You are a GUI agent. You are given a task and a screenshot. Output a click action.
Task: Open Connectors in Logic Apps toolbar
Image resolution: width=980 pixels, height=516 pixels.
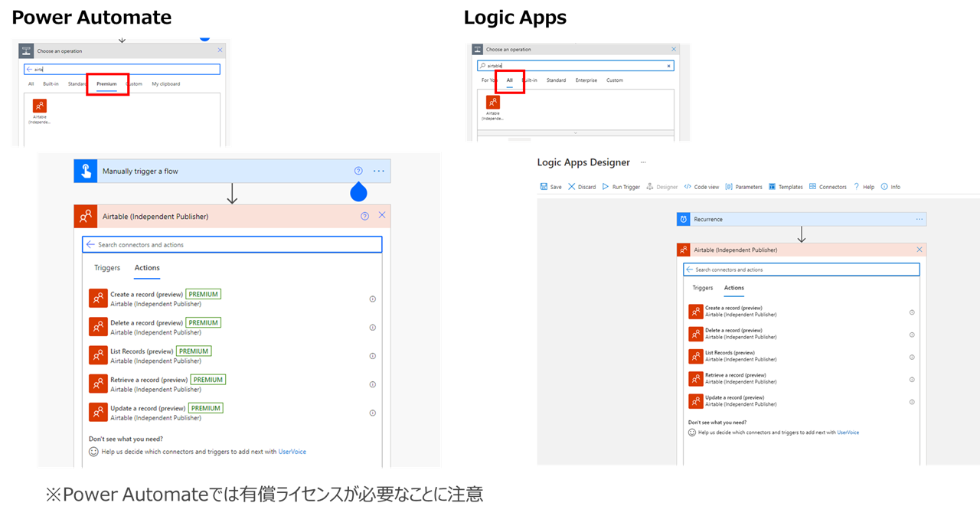[828, 187]
